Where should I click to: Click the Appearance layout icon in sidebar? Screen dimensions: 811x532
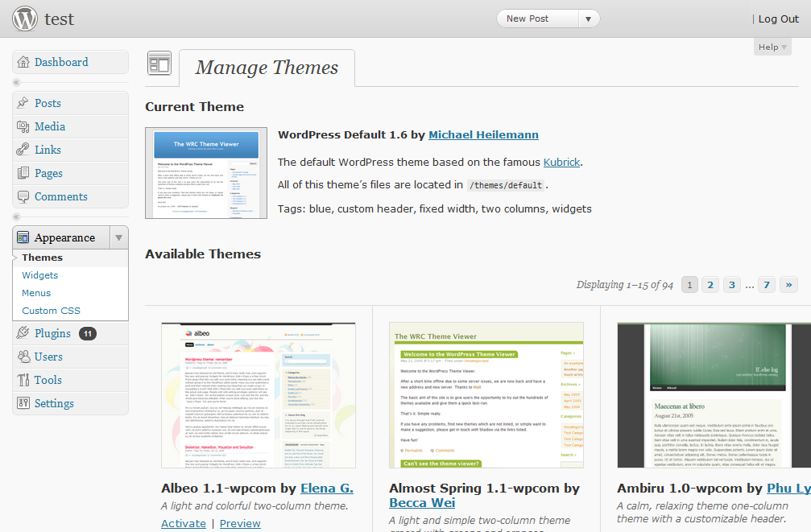point(23,237)
